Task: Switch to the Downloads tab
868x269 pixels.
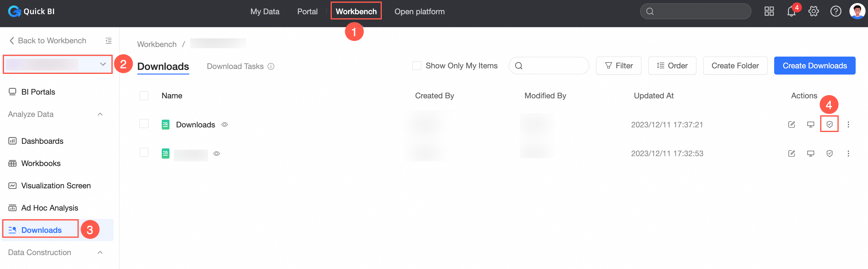Action: (x=163, y=66)
